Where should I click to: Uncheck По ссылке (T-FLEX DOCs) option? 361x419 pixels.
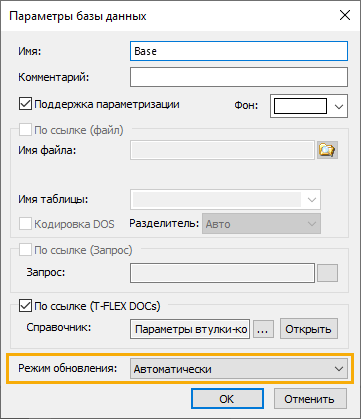click(x=25, y=306)
